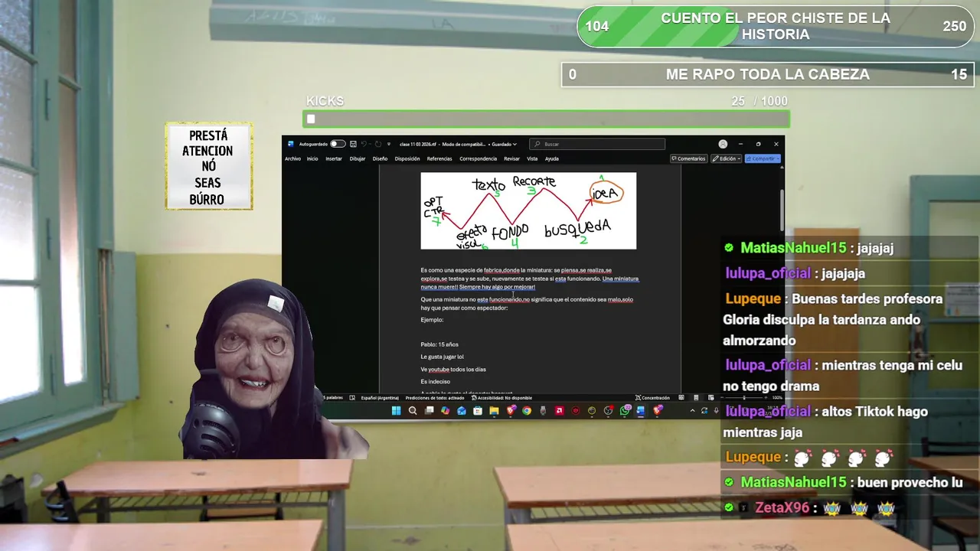The height and width of the screenshot is (551, 980).
Task: Open Customize Quick Access Toolbar dropdown
Action: pos(389,144)
